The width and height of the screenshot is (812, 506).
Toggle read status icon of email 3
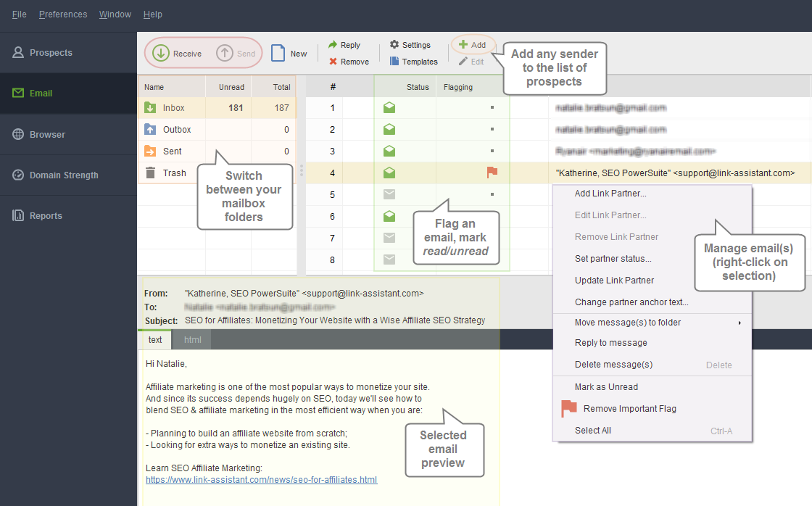pos(389,152)
